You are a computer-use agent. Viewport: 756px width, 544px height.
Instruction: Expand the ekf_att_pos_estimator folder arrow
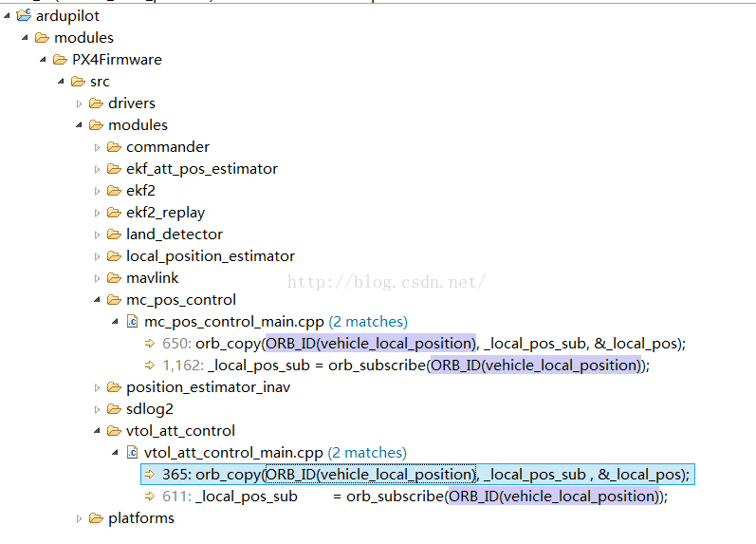coord(97,169)
